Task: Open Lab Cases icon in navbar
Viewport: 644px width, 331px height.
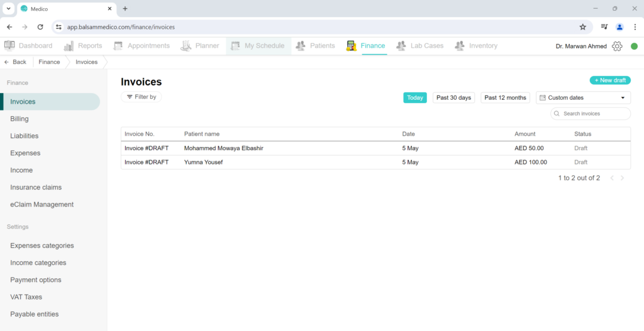Action: (401, 46)
